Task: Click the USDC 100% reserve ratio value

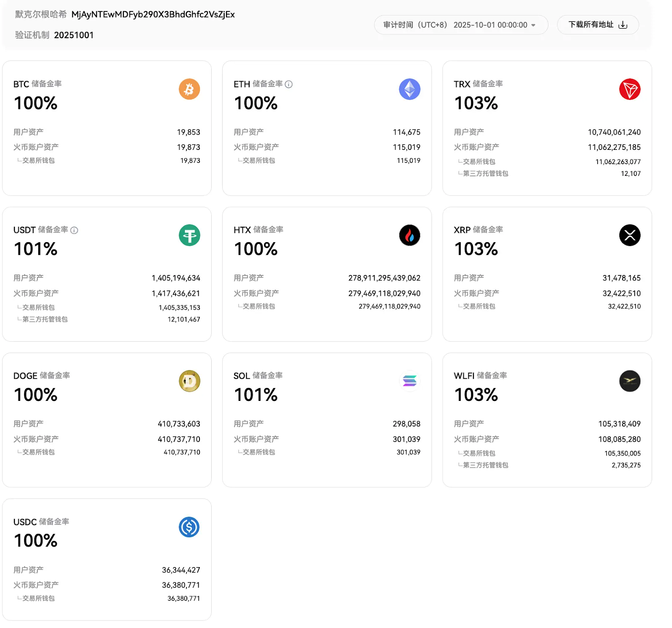Action: point(36,540)
